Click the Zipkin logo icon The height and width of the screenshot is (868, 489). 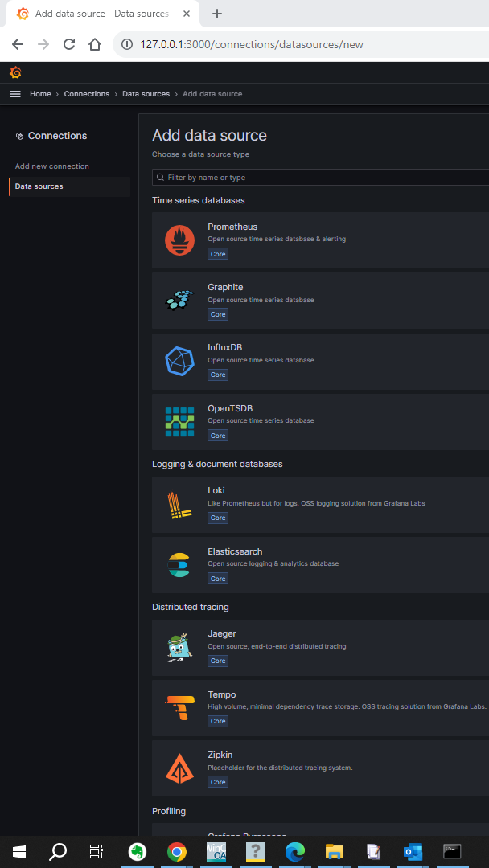click(179, 768)
